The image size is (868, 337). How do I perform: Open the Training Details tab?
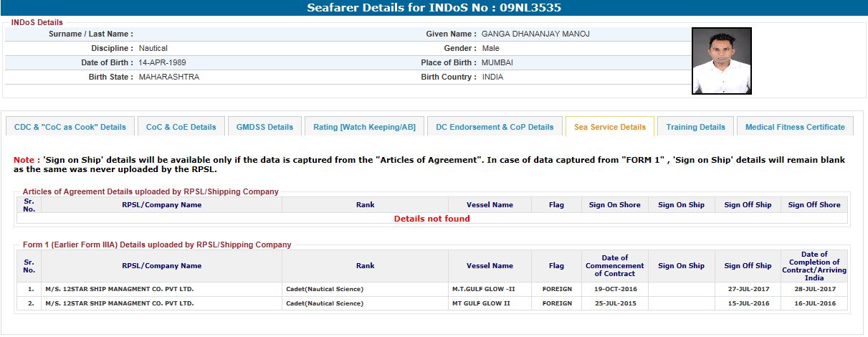point(695,127)
